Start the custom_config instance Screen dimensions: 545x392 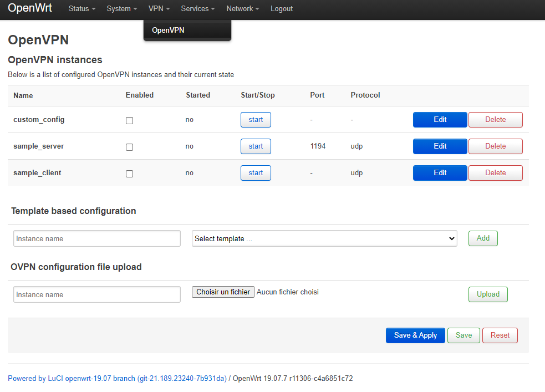point(256,120)
